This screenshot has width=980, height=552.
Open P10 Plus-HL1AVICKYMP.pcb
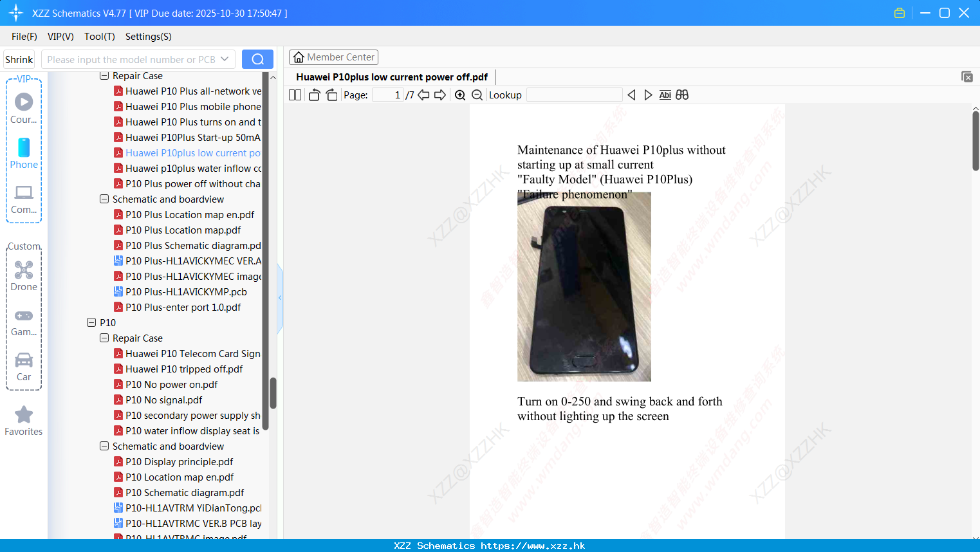(180, 292)
